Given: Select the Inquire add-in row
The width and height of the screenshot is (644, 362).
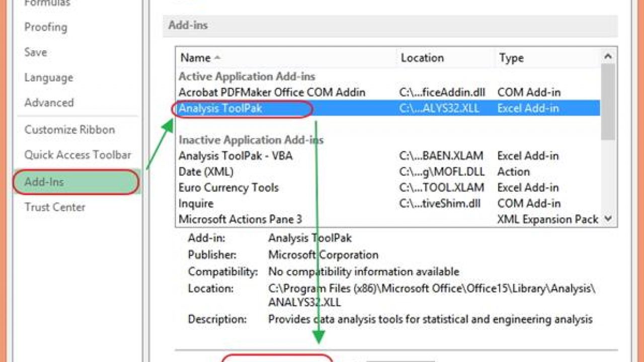Looking at the screenshot, I should coord(388,204).
